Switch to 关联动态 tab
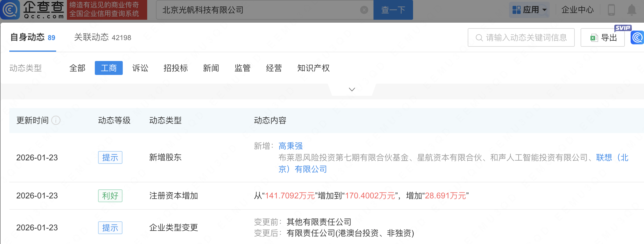The height and width of the screenshot is (244, 644). (102, 37)
